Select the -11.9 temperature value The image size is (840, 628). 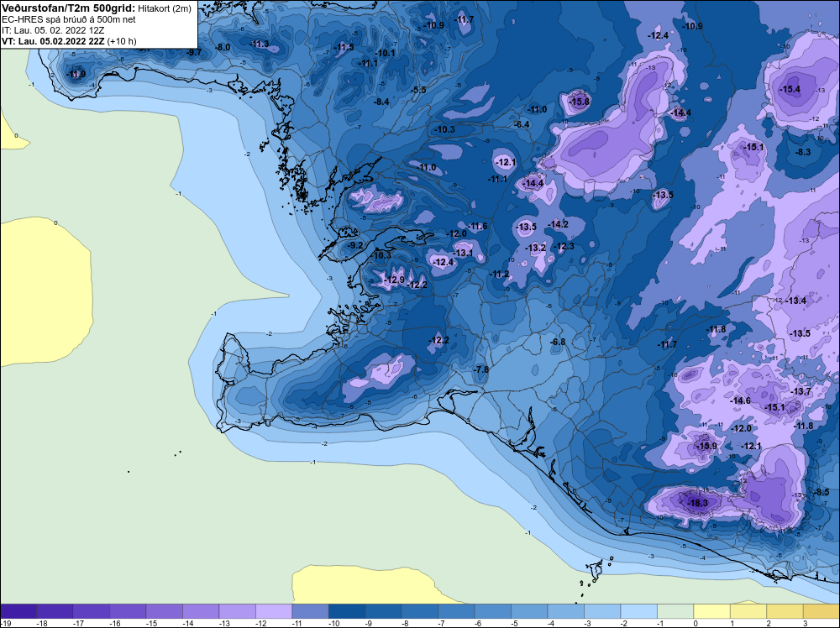pos(75,75)
